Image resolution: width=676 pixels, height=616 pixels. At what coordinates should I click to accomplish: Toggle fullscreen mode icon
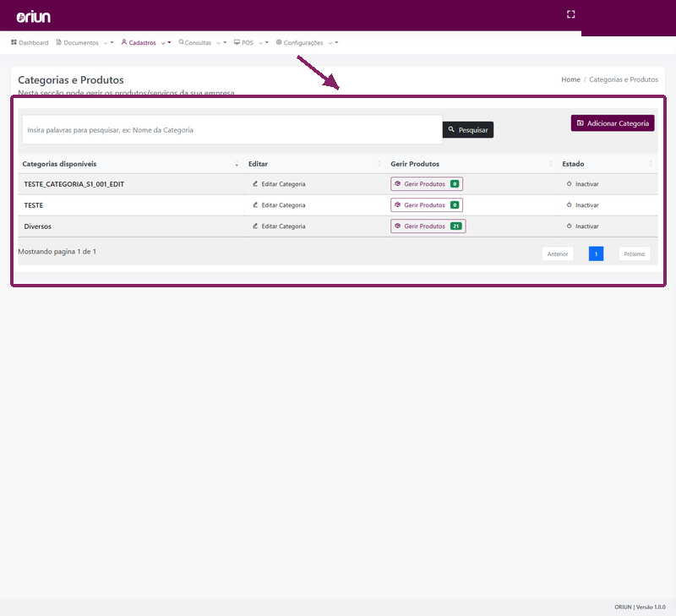click(x=571, y=14)
